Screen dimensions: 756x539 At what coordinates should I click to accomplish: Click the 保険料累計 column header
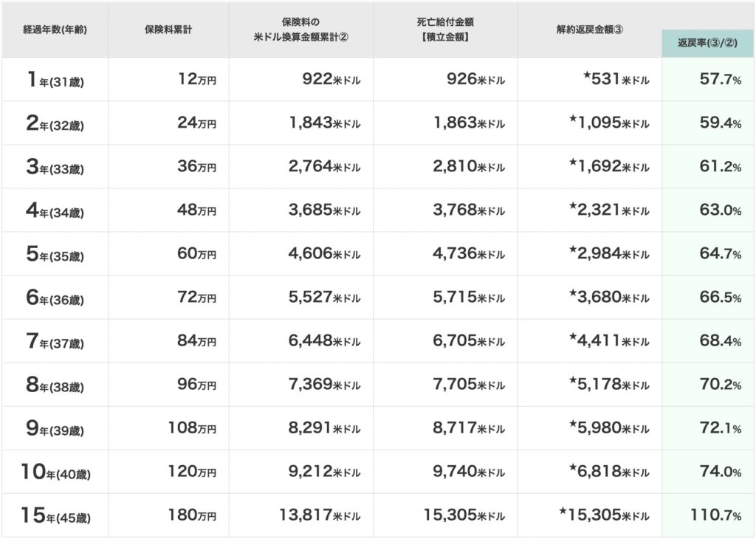click(168, 30)
